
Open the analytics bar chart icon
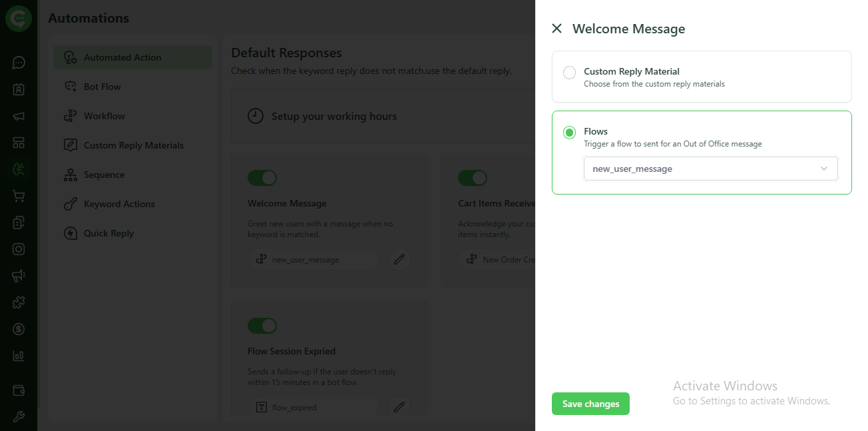pyautogui.click(x=19, y=355)
